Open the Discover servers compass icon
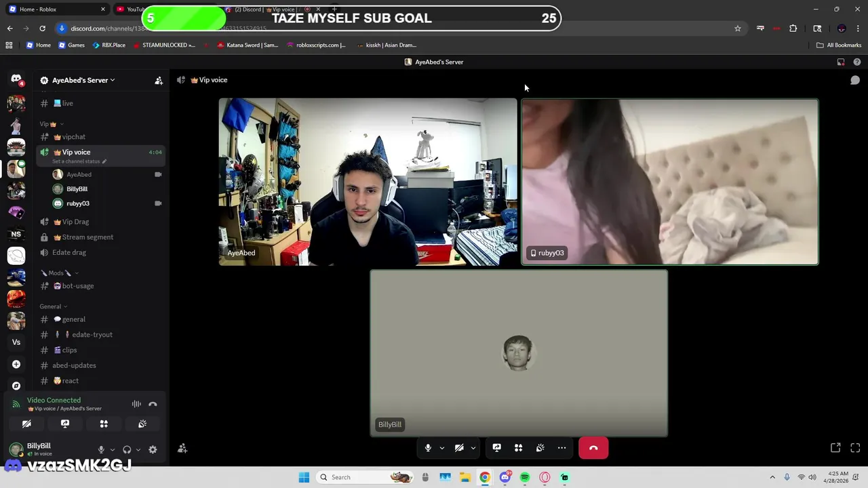Image resolution: width=868 pixels, height=488 pixels. pyautogui.click(x=16, y=386)
